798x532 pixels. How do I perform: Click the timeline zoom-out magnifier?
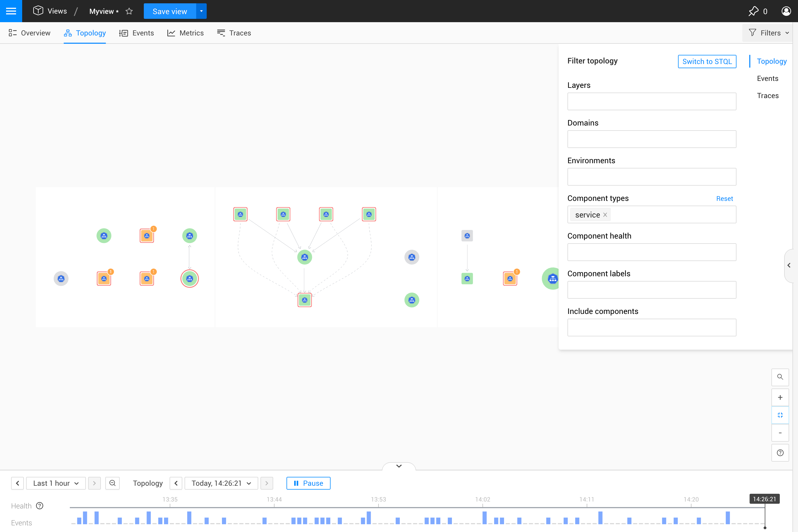point(112,483)
